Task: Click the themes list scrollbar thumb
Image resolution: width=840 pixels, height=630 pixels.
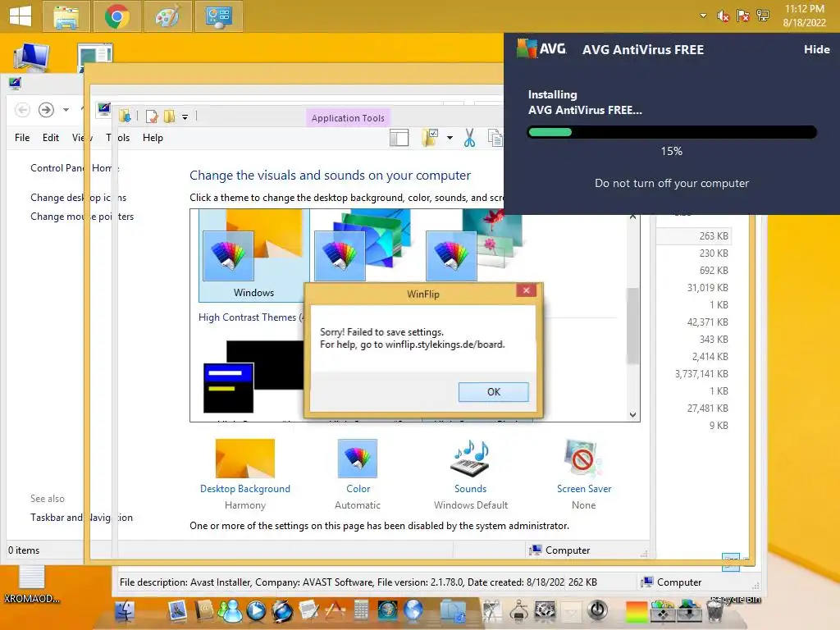Action: point(632,326)
